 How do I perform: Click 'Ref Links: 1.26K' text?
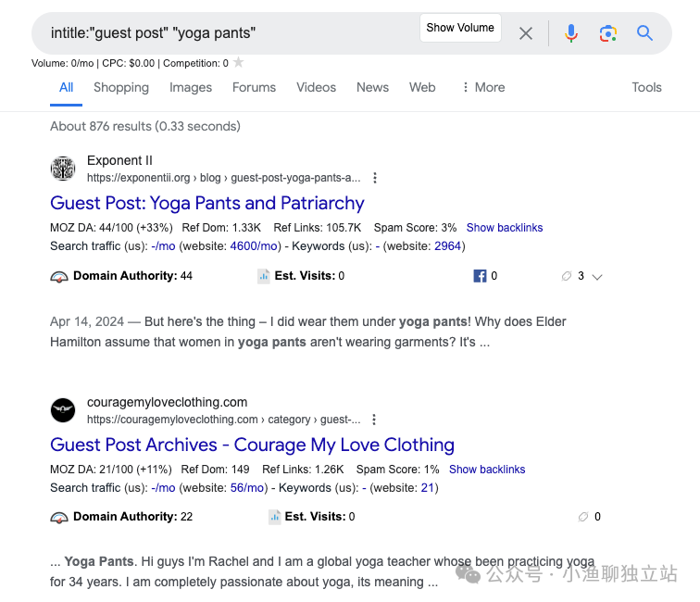pos(303,470)
